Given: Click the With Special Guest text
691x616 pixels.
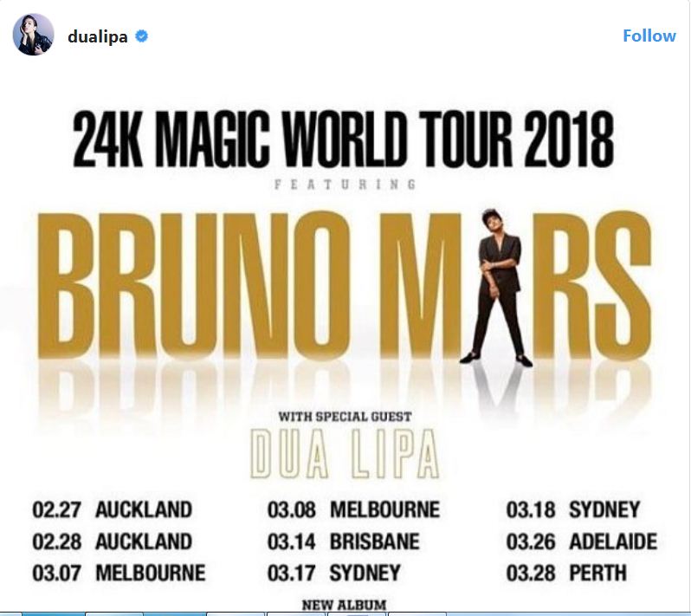Looking at the screenshot, I should 345,416.
